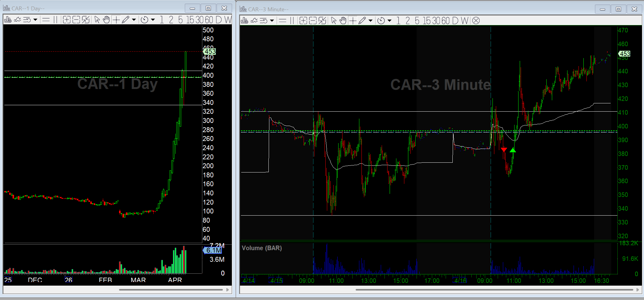Click the horizontal scrollbar under CAR 3 Minute chart
Image resolution: width=644 pixels, height=300 pixels.
coord(494,290)
